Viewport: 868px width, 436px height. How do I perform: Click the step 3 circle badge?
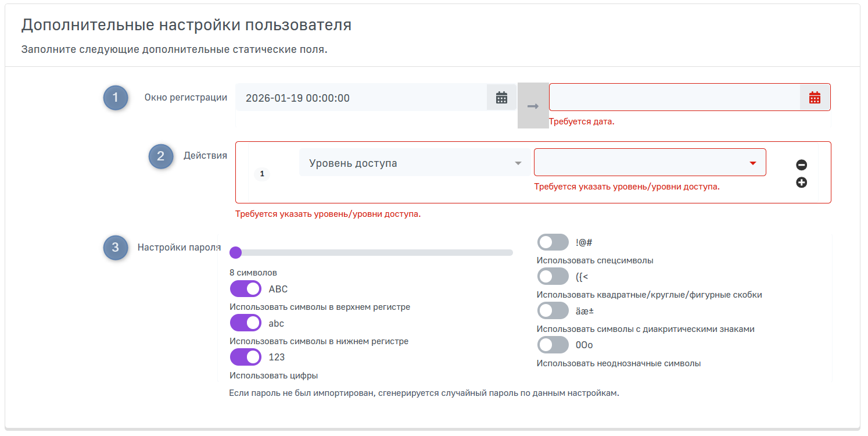115,248
